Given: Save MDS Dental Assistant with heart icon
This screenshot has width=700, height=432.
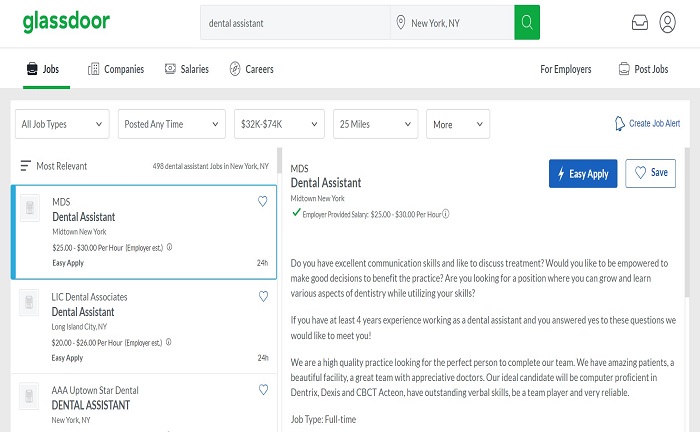Looking at the screenshot, I should point(262,202).
